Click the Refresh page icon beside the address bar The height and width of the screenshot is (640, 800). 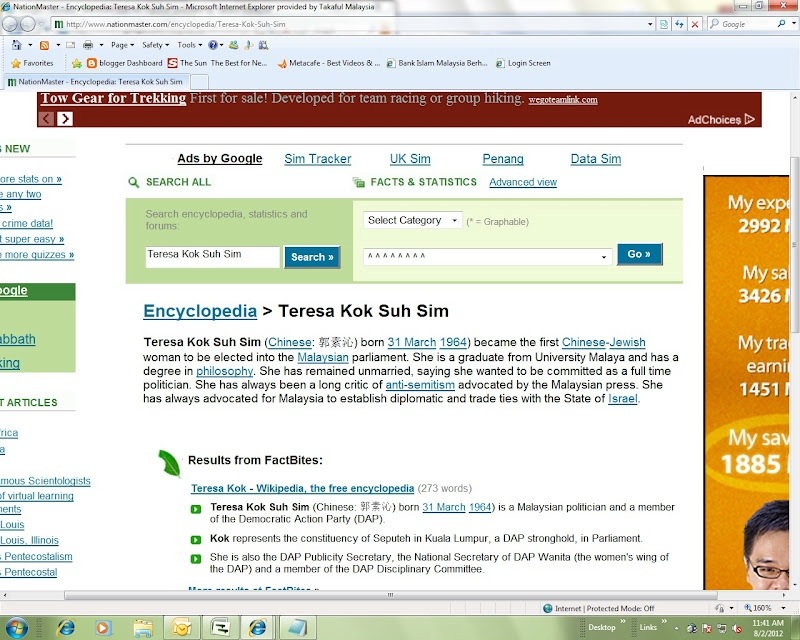679,24
